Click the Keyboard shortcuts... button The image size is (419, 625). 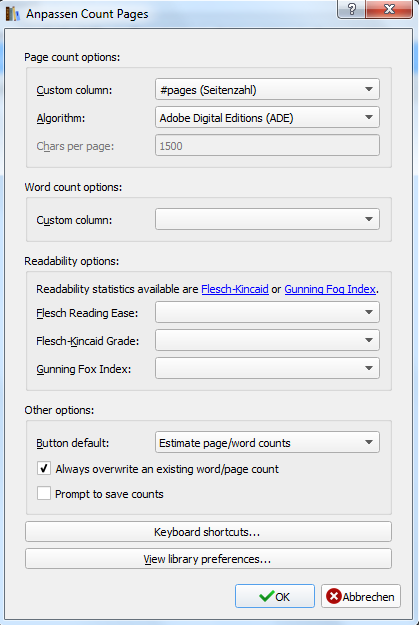209,532
